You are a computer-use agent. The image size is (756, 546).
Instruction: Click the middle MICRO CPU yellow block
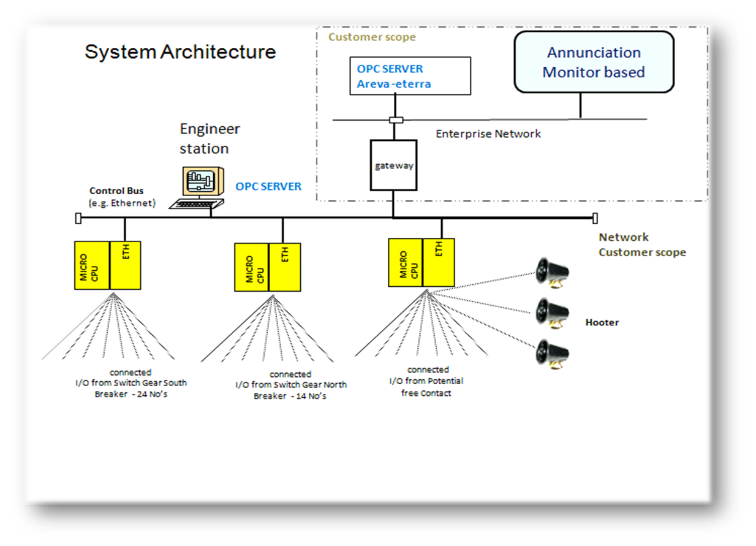(251, 267)
